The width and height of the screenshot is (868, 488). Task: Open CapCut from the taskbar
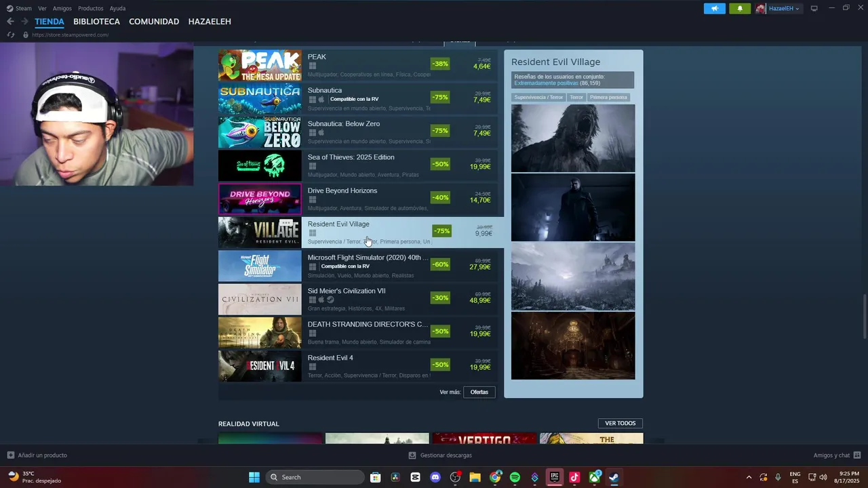pos(415,477)
